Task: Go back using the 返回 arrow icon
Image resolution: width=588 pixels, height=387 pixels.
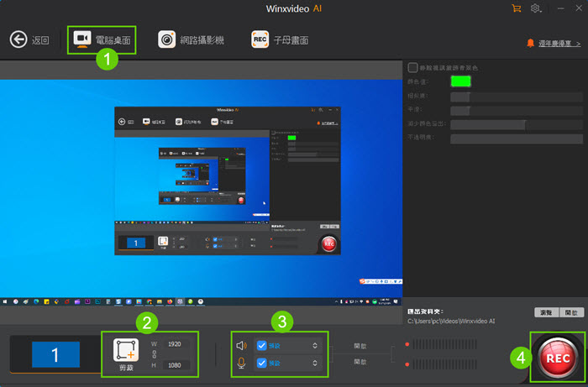Action: pos(18,39)
